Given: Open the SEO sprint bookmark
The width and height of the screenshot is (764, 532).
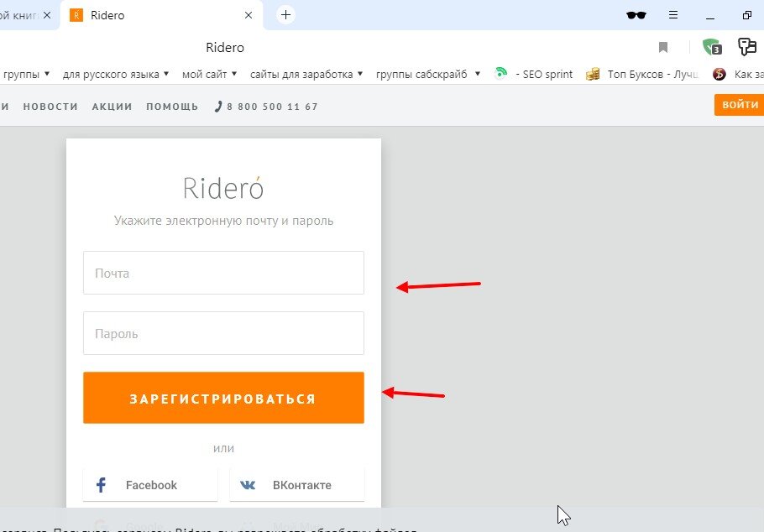Looking at the screenshot, I should pos(533,74).
